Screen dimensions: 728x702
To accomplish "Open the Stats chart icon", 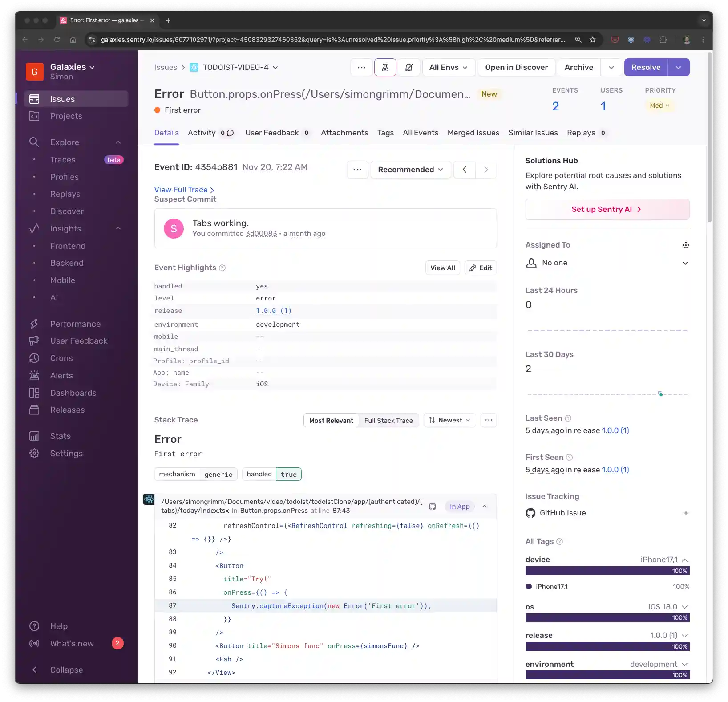I will point(34,436).
